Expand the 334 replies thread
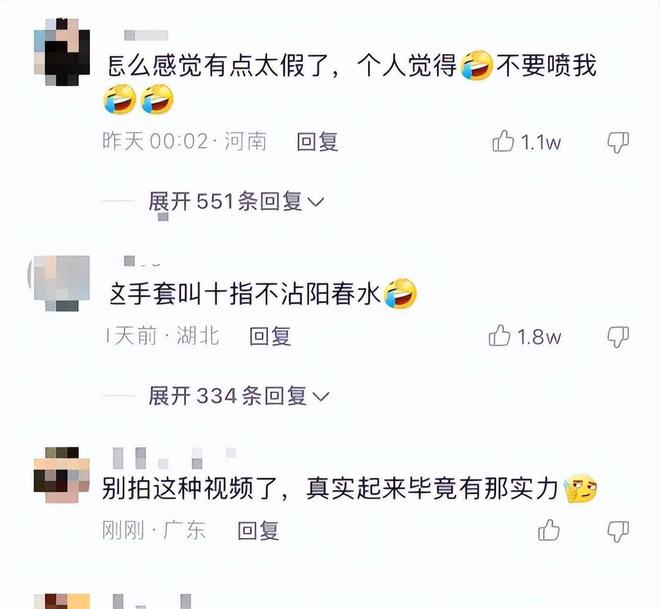660x609 pixels. click(x=238, y=396)
